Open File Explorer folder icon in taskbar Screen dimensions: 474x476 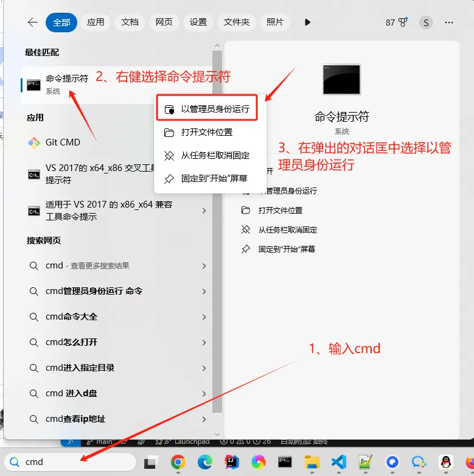tap(312, 462)
